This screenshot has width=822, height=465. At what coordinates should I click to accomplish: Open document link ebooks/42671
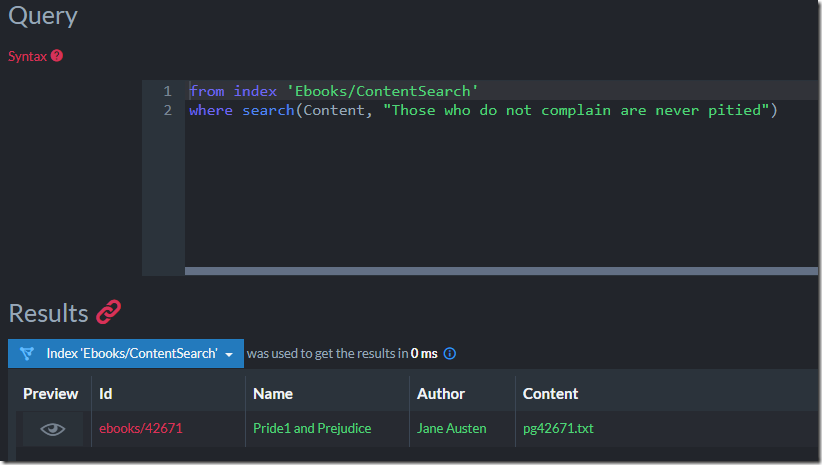pyautogui.click(x=140, y=428)
